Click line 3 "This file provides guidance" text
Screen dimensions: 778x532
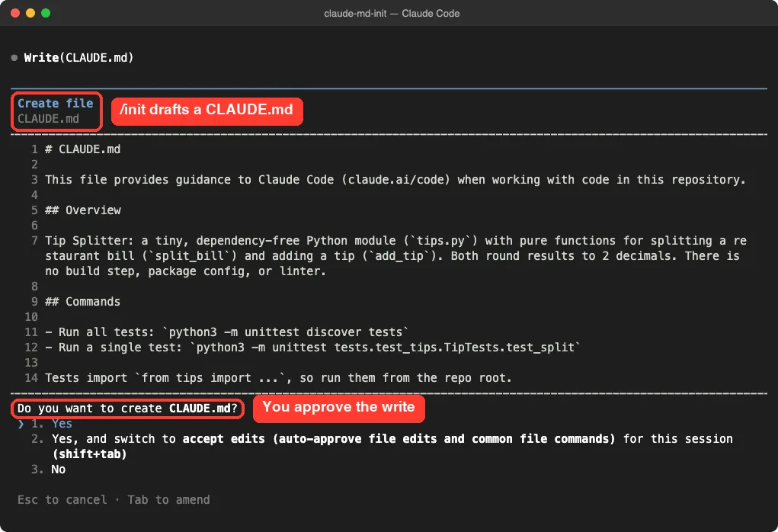[395, 180]
